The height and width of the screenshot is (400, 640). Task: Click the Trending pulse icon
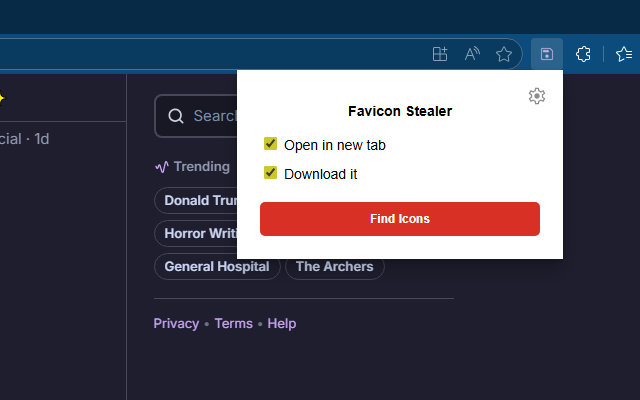[x=162, y=167]
